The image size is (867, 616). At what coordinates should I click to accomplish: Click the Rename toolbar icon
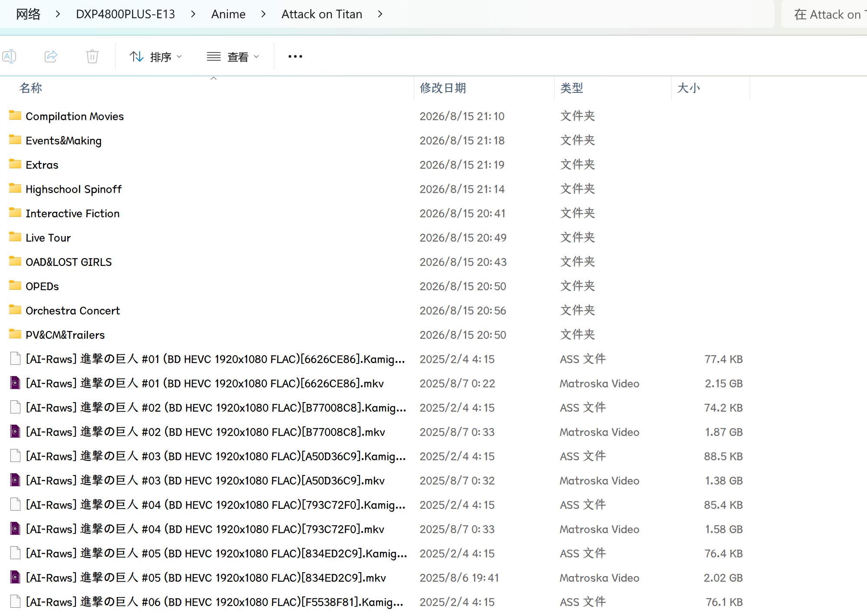10,56
